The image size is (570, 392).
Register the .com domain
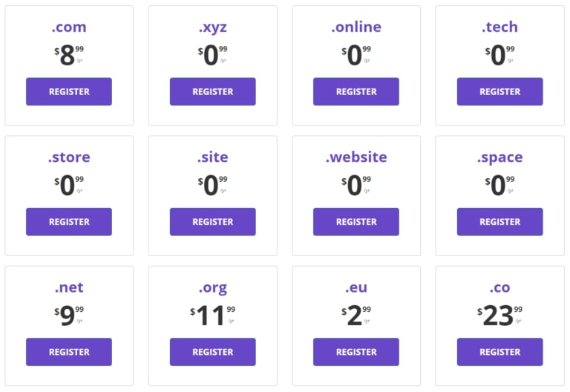tap(69, 91)
